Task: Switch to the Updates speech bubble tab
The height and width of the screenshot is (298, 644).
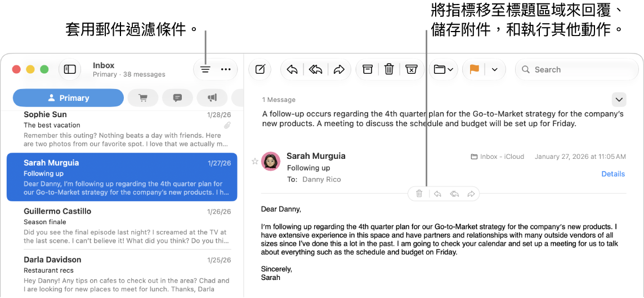Action: pyautogui.click(x=177, y=98)
